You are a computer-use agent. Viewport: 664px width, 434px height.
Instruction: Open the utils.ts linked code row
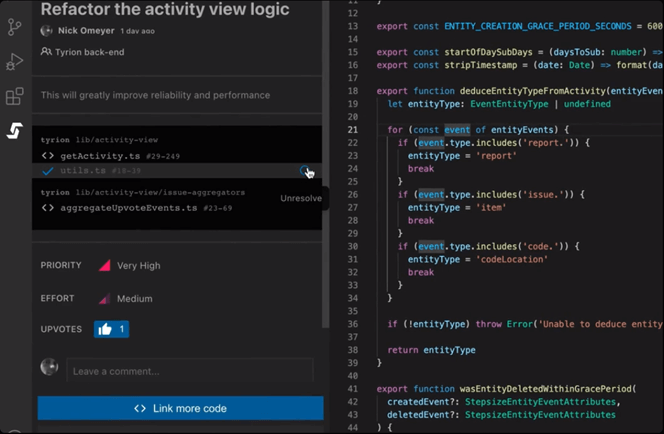pyautogui.click(x=177, y=171)
